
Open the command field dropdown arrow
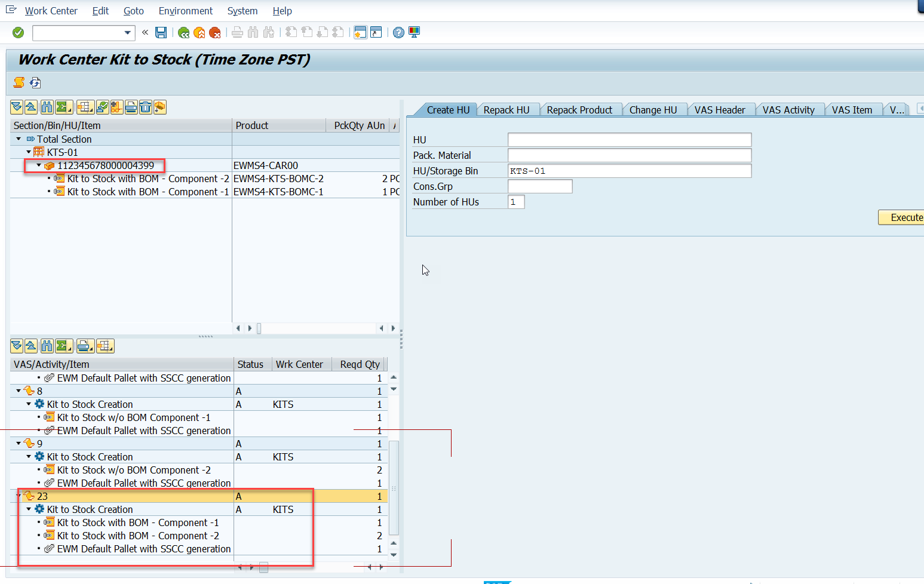(x=127, y=33)
